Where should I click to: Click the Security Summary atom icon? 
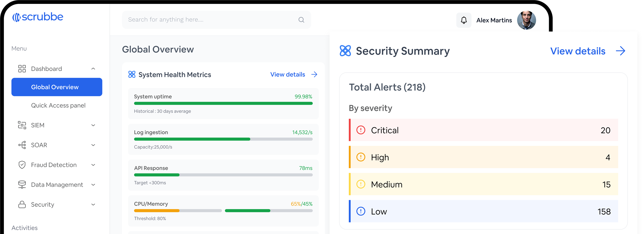tap(345, 51)
